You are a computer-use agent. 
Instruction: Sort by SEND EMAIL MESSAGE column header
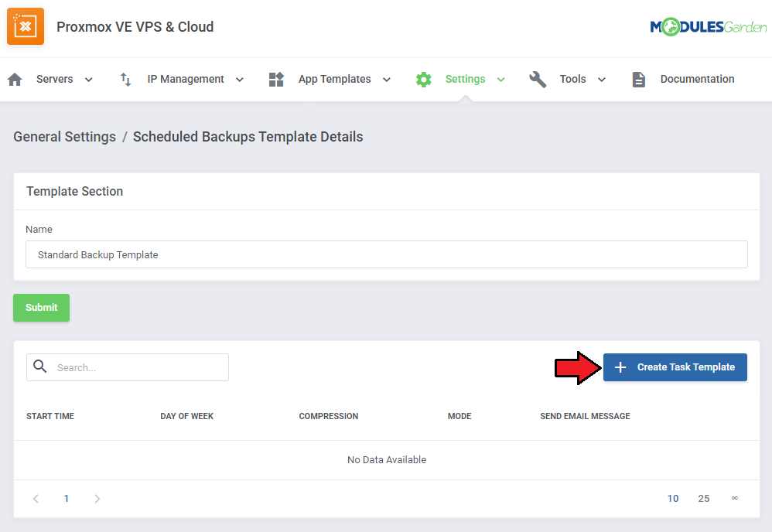[585, 416]
